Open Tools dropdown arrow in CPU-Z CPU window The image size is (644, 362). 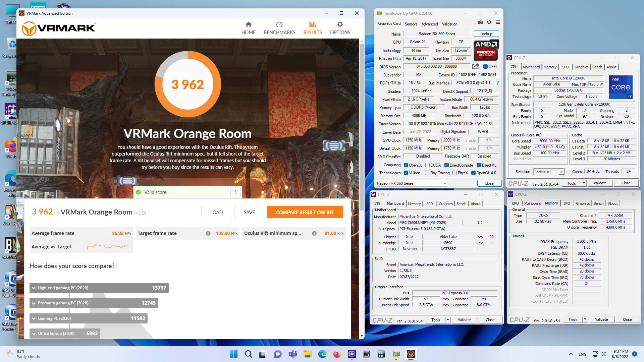[584, 183]
